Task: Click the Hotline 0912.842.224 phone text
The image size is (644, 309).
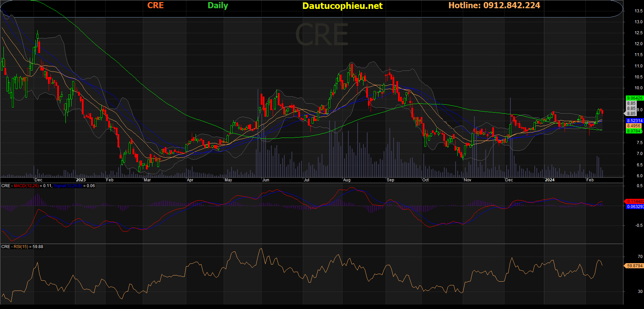Action: pos(494,5)
